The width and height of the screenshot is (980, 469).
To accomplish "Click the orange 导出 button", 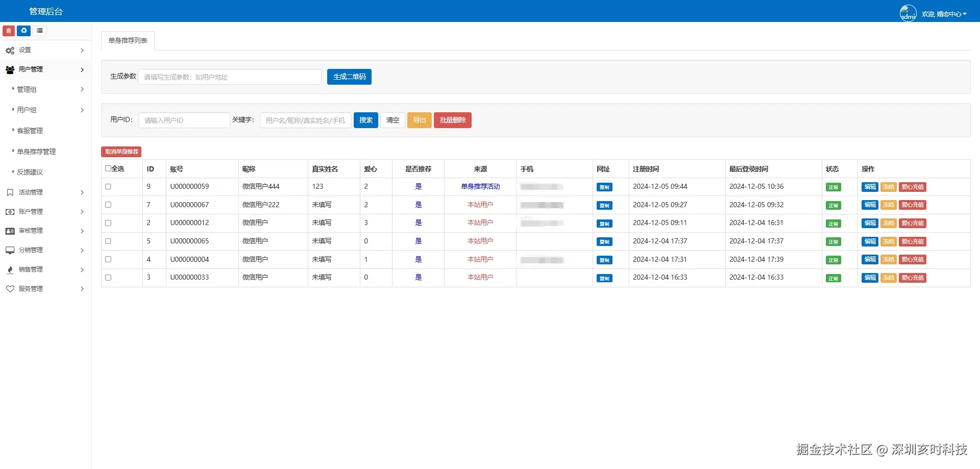I will (420, 120).
